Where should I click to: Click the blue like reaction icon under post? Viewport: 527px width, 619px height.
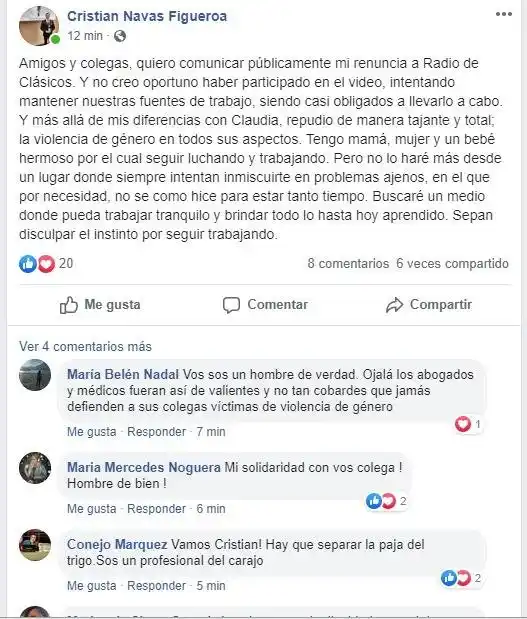(x=28, y=264)
